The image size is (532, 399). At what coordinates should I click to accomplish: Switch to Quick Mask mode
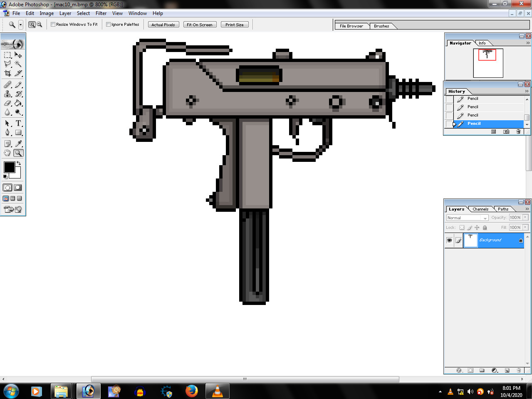point(17,188)
